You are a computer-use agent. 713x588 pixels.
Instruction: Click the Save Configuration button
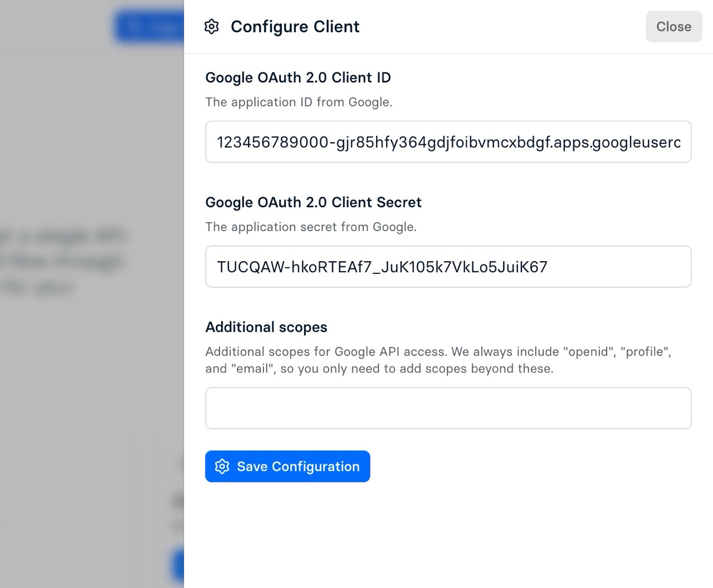coord(287,467)
